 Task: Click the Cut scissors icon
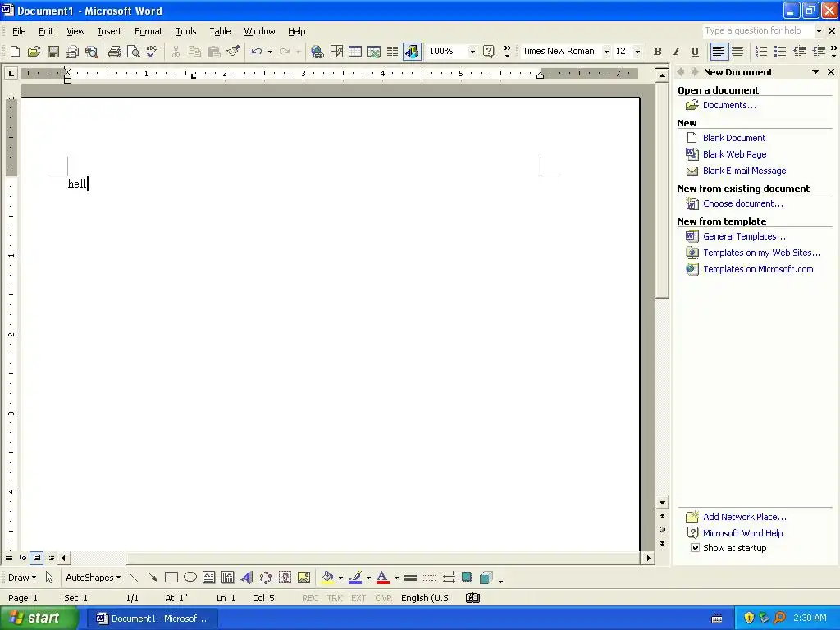[176, 52]
